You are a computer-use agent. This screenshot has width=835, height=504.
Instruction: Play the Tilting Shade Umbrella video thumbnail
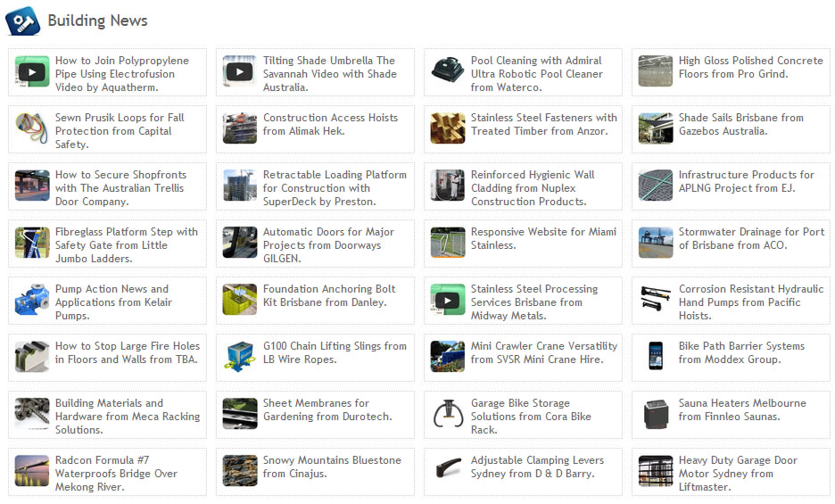tap(240, 71)
